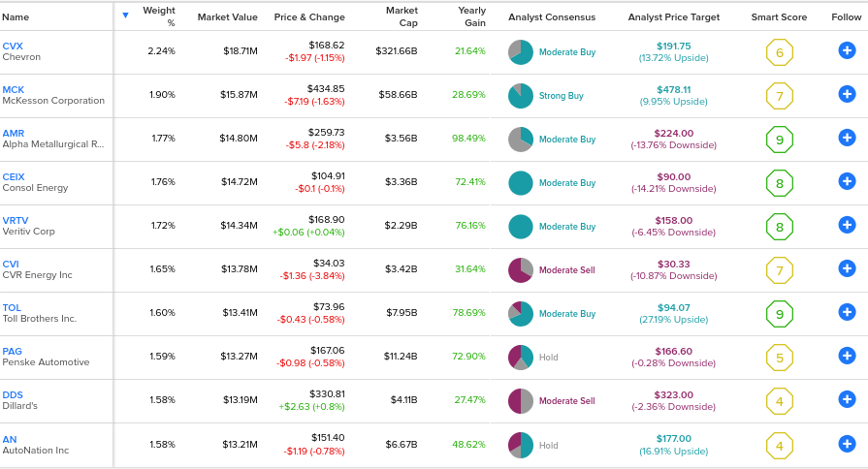Click the Weight % sort arrow

click(x=126, y=15)
